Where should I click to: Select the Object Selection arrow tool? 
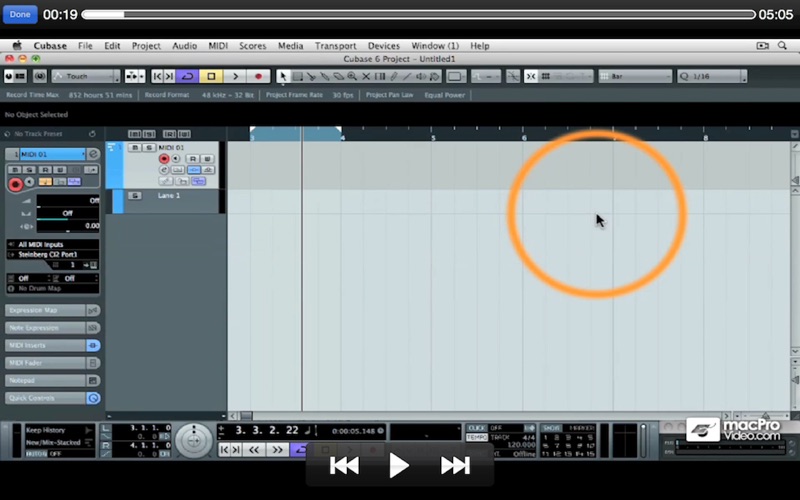pyautogui.click(x=283, y=77)
